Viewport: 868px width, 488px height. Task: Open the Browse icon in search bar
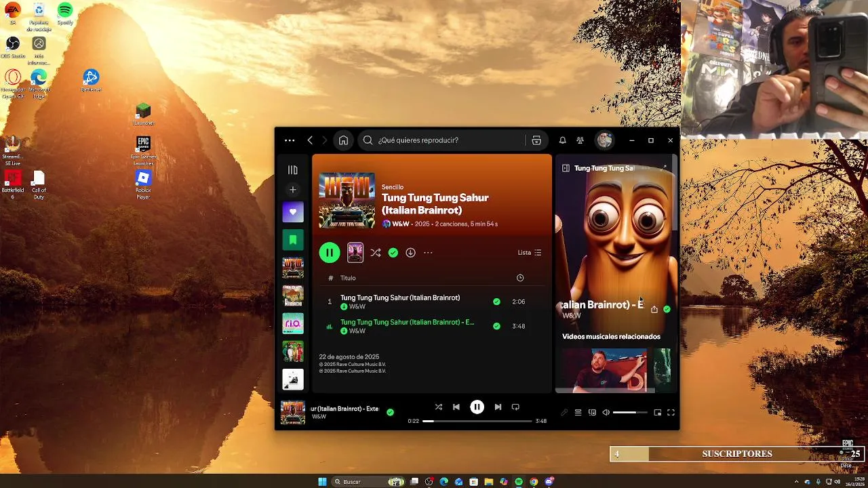[x=536, y=140]
